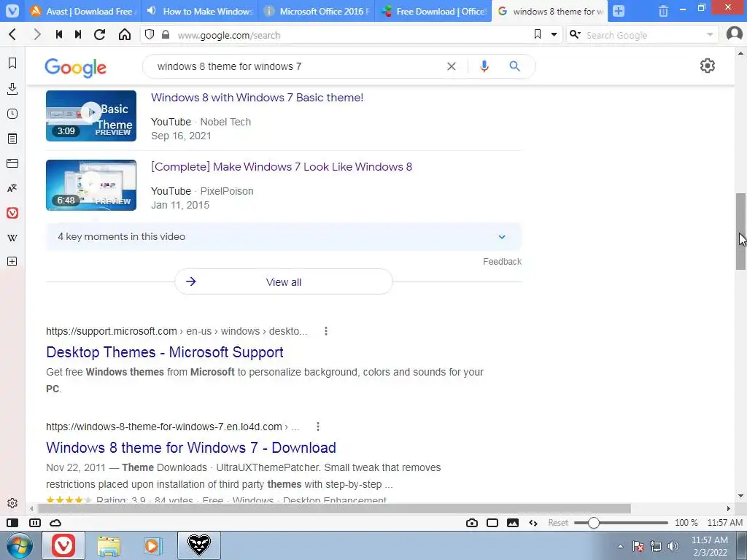Start voice search with microphone
The image size is (747, 560).
[484, 66]
